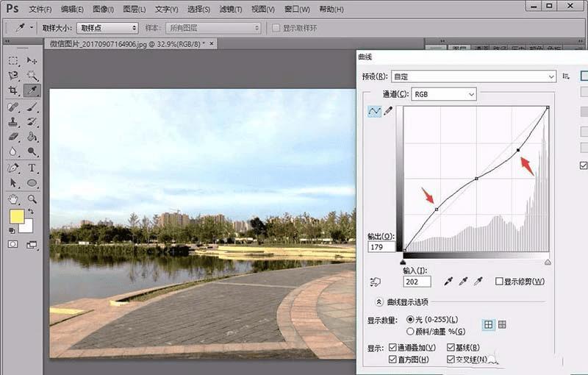Pick the white point eyedropper in Curves
Viewport: 588px width, 375px height.
click(x=478, y=282)
